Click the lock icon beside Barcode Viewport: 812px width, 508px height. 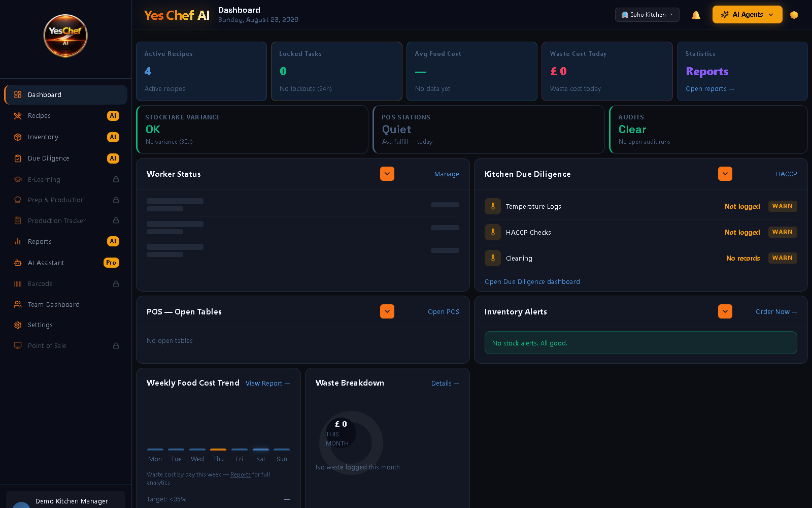click(x=116, y=284)
